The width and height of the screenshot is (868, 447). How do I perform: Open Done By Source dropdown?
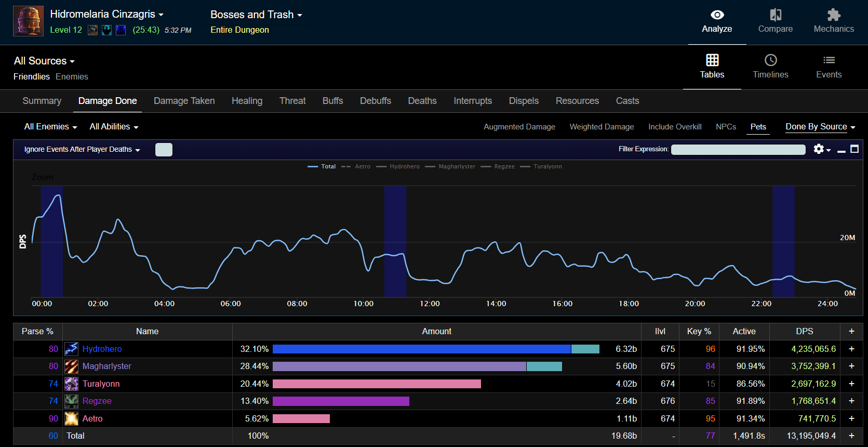(x=820, y=127)
